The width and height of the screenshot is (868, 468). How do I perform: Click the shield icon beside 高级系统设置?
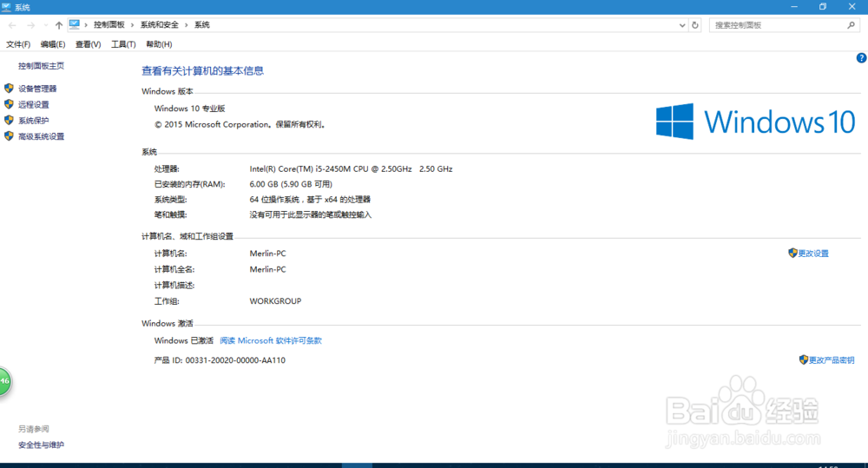point(9,136)
